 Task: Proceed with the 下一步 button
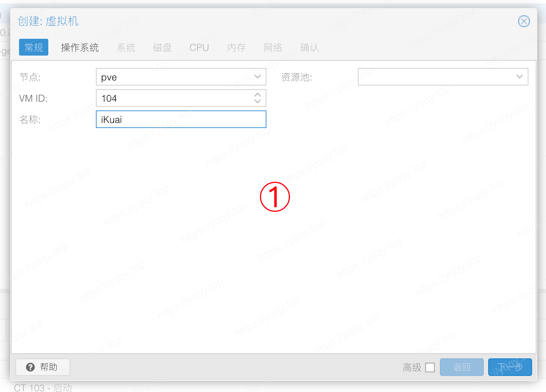(510, 367)
